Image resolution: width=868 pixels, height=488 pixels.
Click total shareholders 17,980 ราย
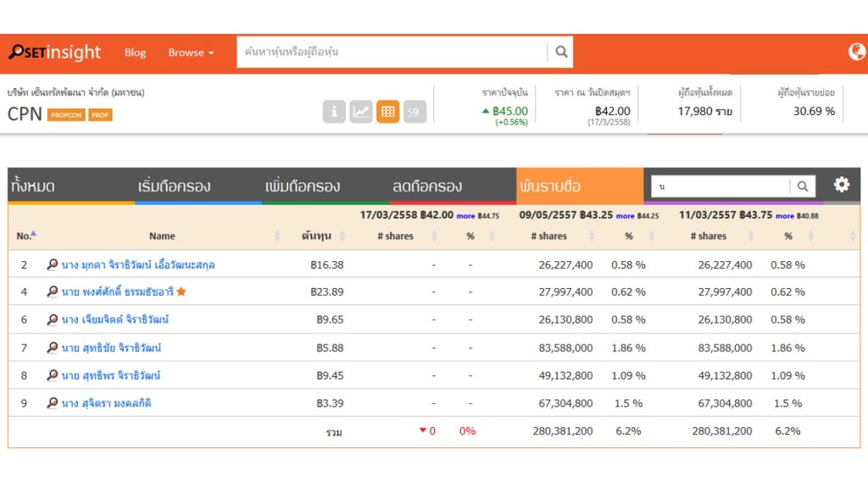(704, 111)
